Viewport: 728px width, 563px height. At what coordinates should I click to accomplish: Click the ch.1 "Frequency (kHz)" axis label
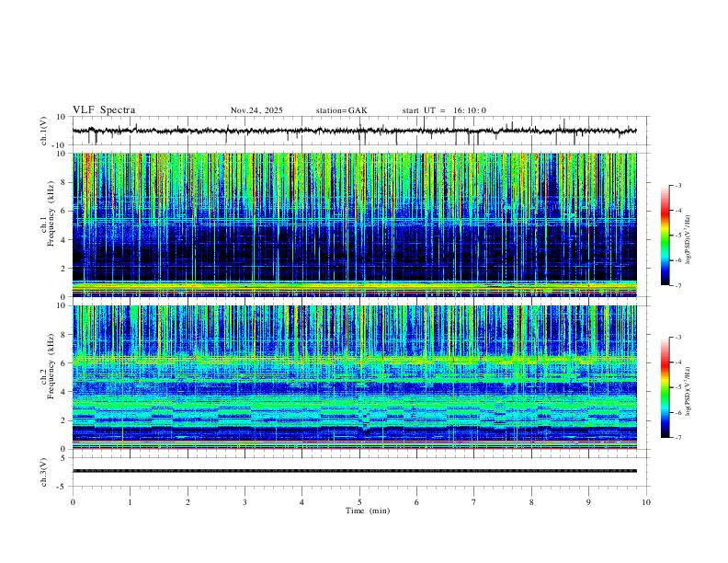coord(51,213)
